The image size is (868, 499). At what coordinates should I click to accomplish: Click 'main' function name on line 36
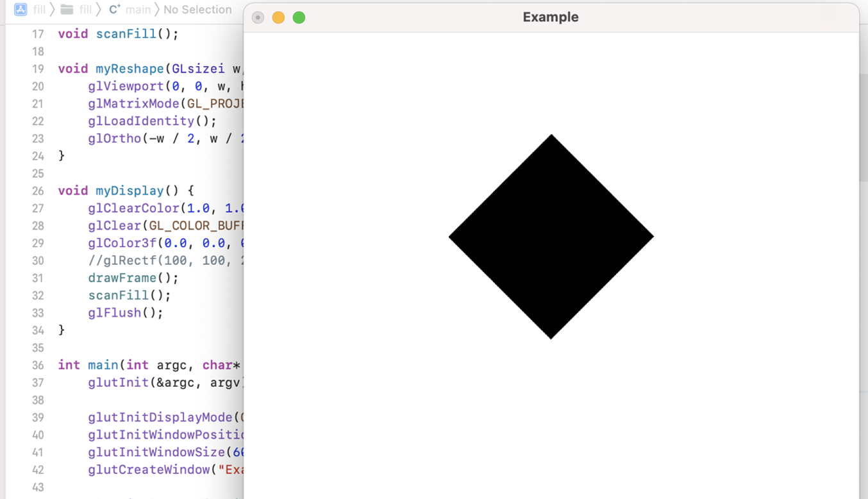click(103, 365)
